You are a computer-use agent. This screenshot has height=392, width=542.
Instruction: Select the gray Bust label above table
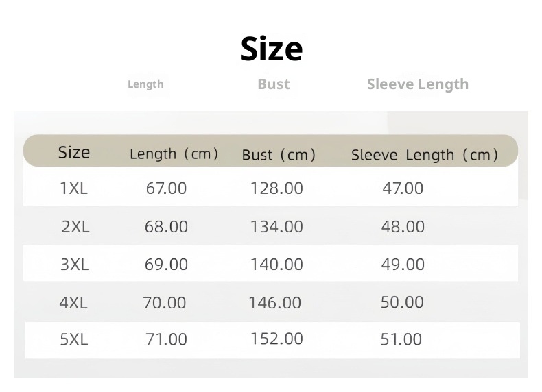(274, 84)
